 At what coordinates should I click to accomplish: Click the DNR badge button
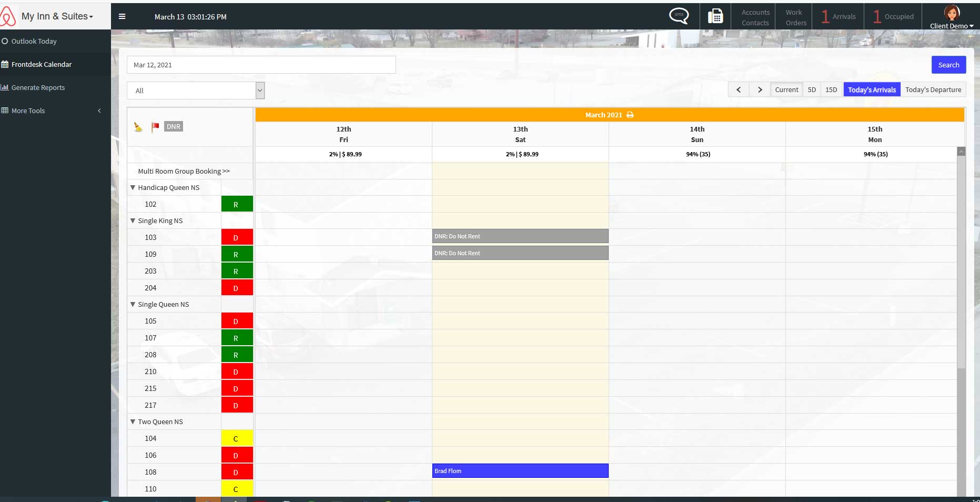coord(174,126)
